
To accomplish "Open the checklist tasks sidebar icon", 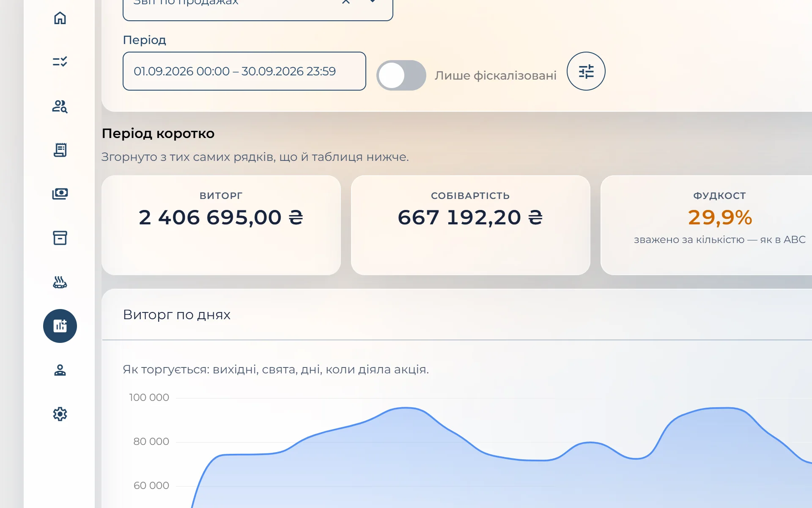I will pyautogui.click(x=60, y=62).
